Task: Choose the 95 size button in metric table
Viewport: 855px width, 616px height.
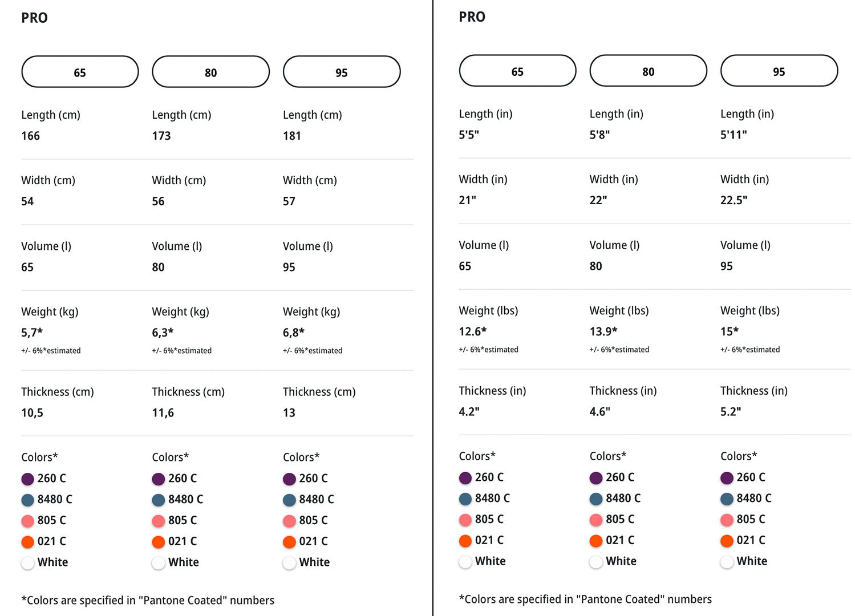Action: (x=342, y=72)
